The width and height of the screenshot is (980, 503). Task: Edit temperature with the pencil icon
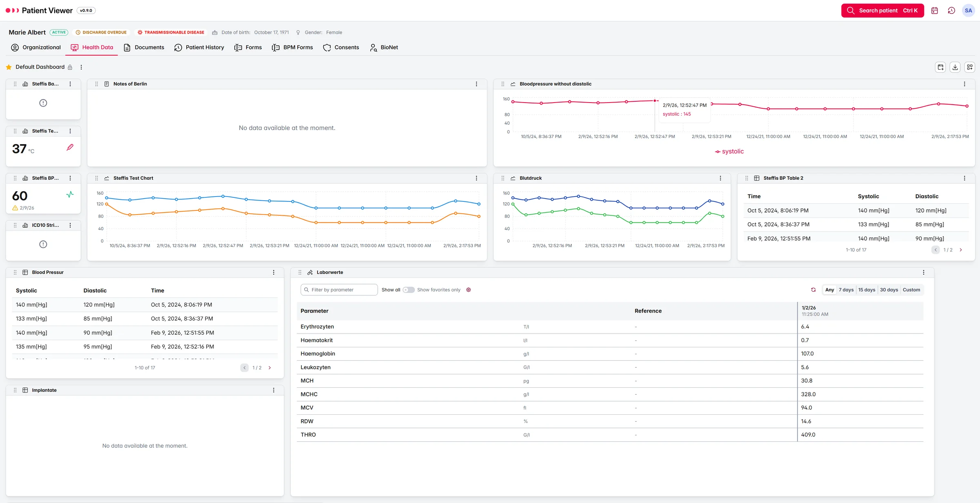[70, 147]
